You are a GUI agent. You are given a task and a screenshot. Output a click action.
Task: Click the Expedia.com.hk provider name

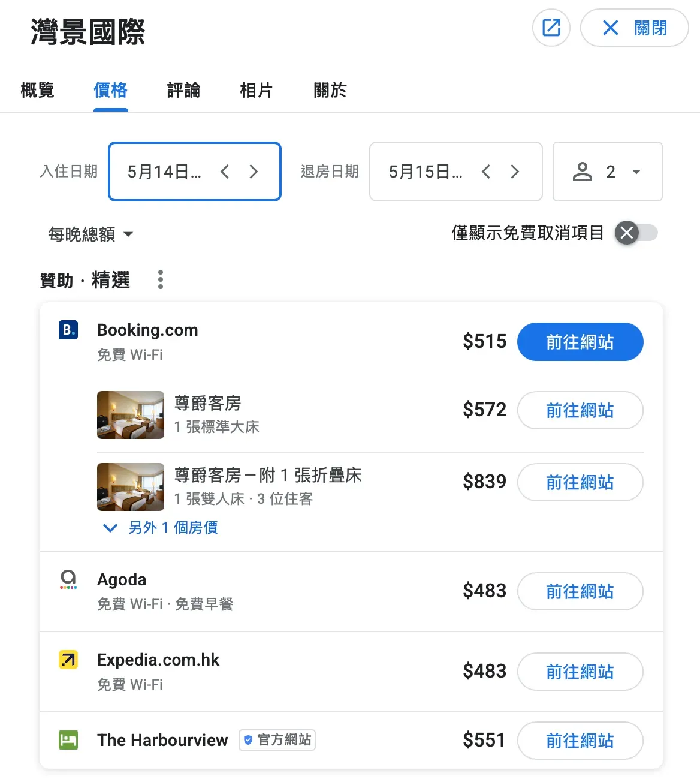pos(158,660)
